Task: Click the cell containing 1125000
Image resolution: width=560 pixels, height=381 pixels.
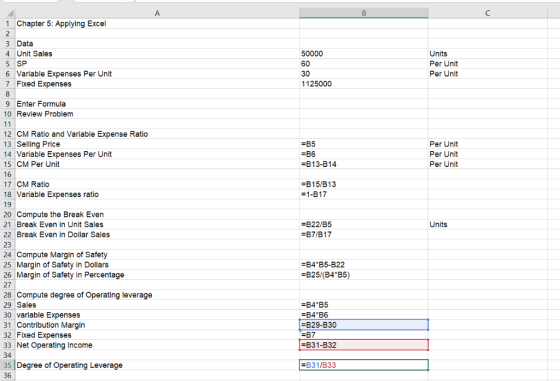Action: 364,84
